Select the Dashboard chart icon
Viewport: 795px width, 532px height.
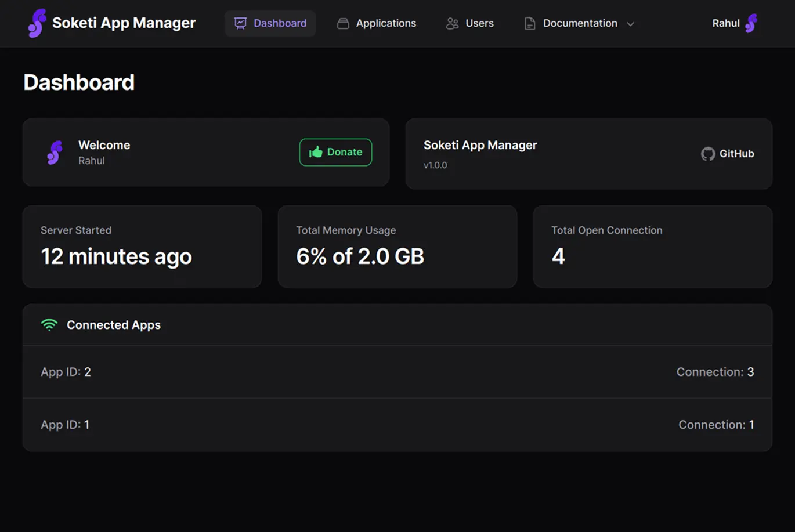[240, 23]
